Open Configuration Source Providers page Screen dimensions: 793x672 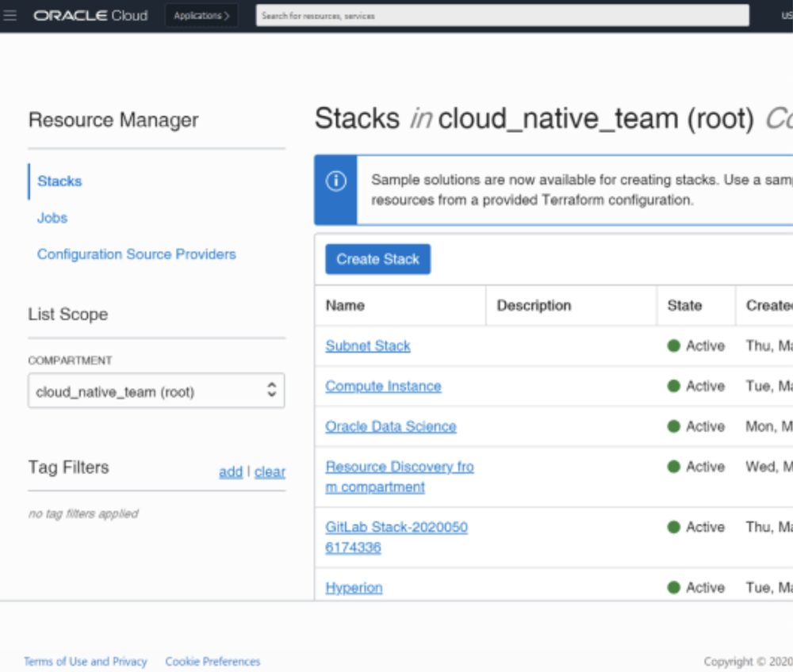click(x=136, y=254)
